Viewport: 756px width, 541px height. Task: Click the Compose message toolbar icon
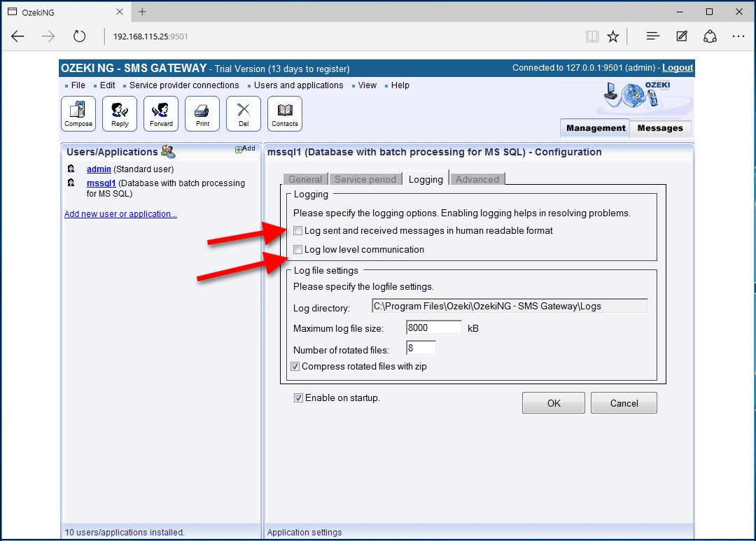coord(78,113)
